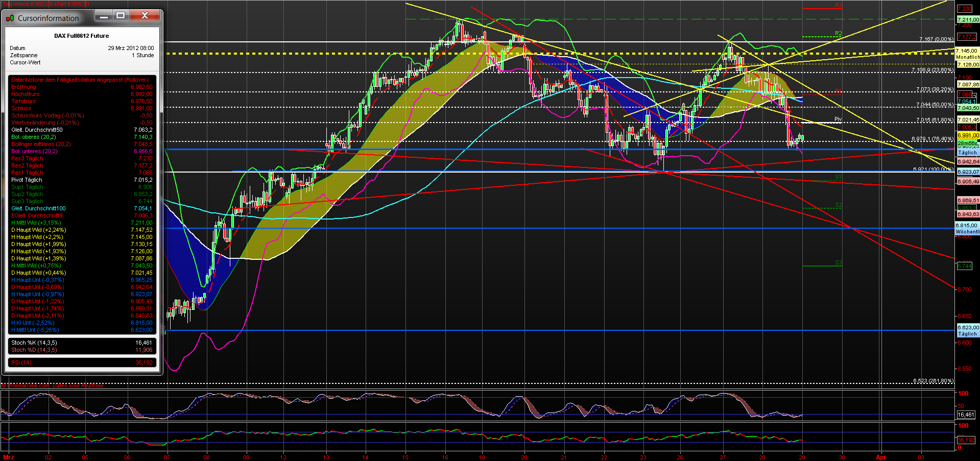Select the 'Eröffnung' row
This screenshot has width=980, height=461.
coord(82,87)
